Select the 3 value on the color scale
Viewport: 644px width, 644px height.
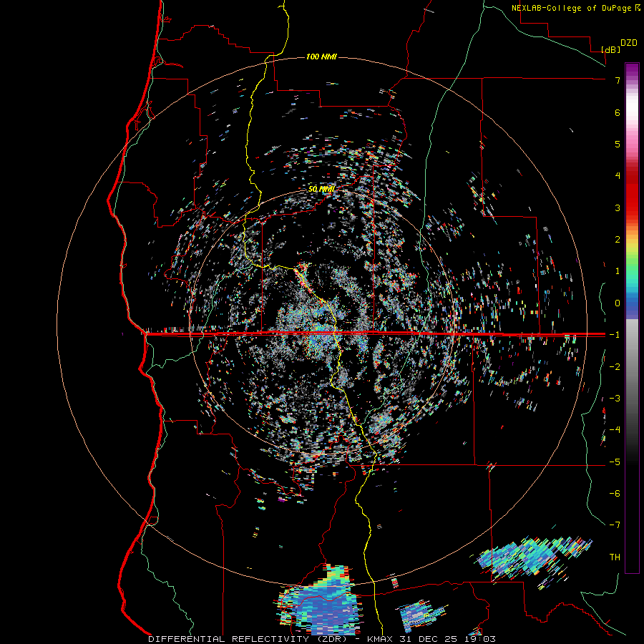[618, 208]
